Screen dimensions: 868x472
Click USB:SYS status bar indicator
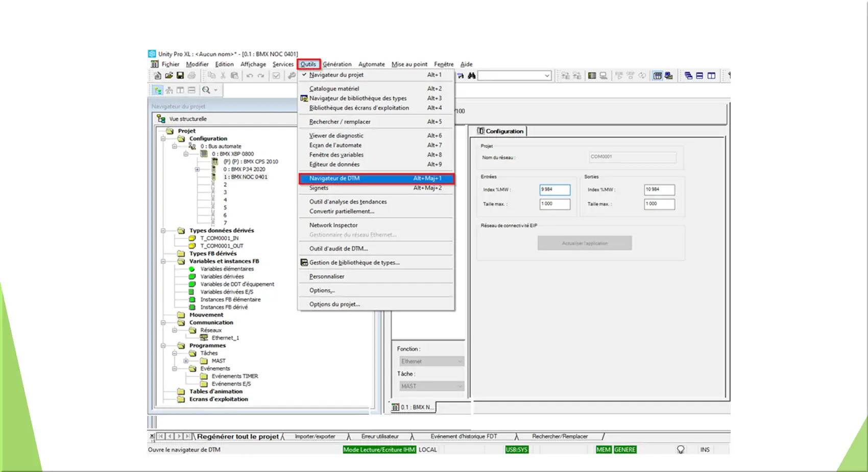click(x=517, y=450)
